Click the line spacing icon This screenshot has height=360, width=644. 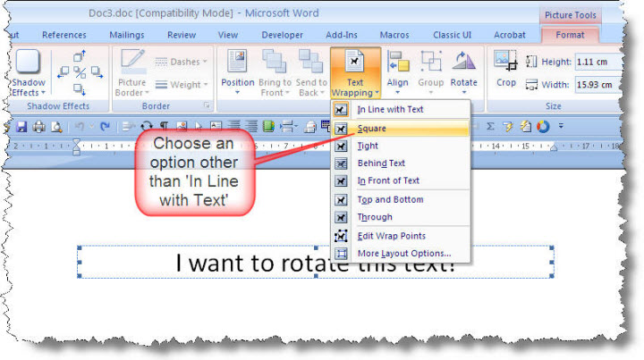287,127
